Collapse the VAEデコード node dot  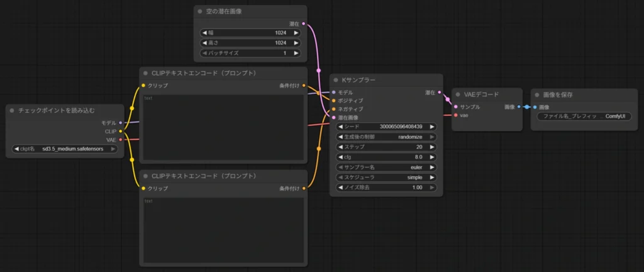(x=458, y=94)
